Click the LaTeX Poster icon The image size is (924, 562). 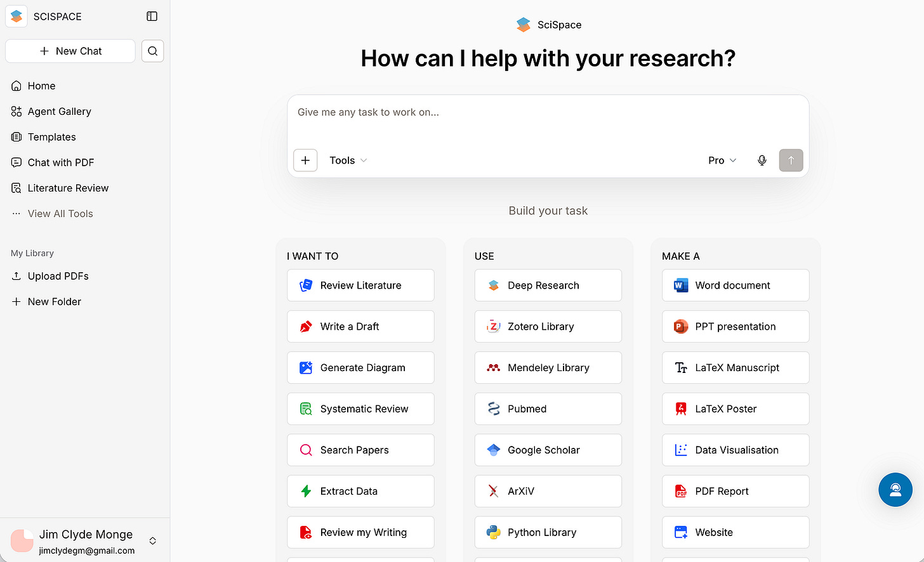[681, 409]
